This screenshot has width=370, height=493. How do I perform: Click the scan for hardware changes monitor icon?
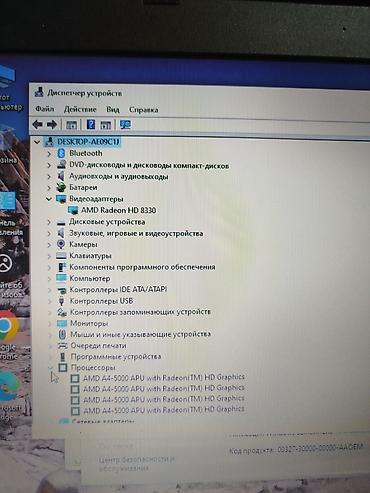click(125, 125)
